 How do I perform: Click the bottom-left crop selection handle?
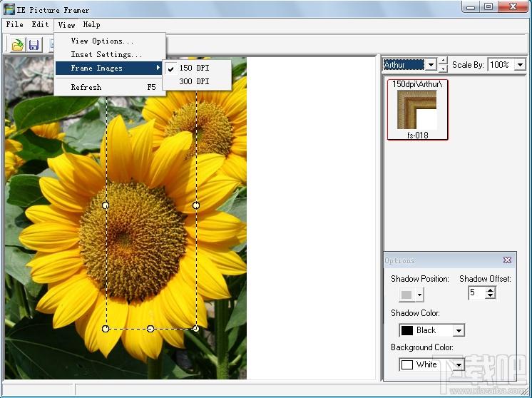pos(106,328)
